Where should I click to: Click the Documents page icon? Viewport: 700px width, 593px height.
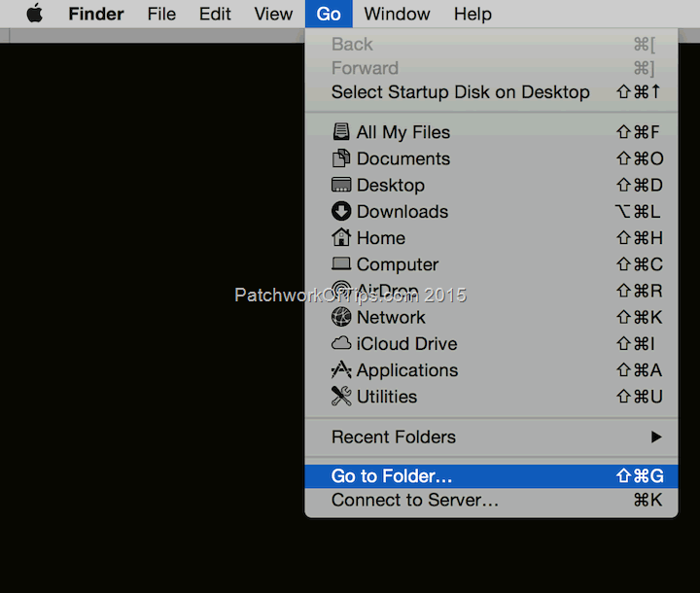tap(341, 158)
